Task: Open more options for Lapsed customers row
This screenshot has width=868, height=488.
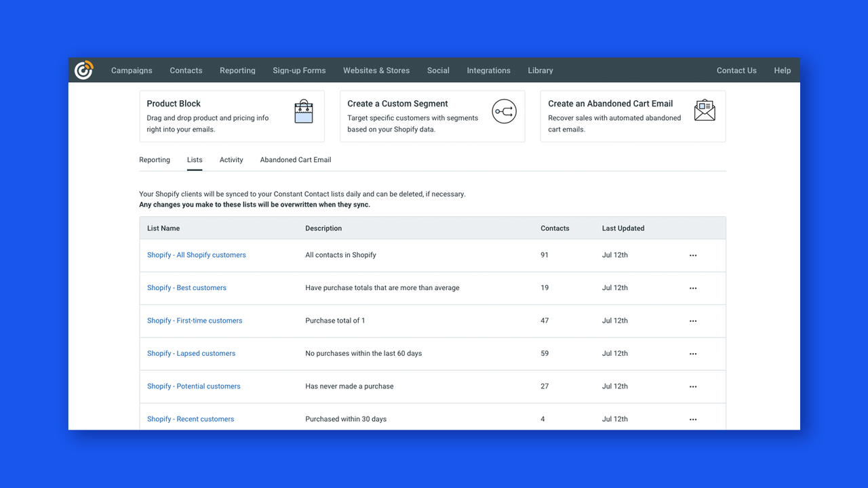Action: 693,354
